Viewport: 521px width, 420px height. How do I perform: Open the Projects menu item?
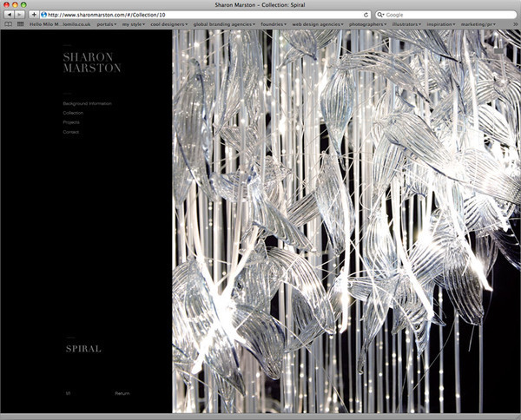click(71, 122)
